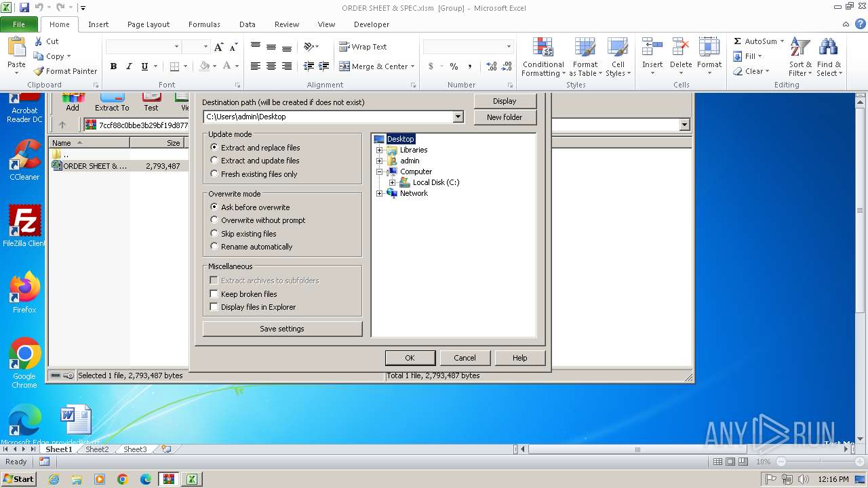Viewport: 868px width, 488px height.
Task: Select the Format Painter tool
Action: coord(65,71)
